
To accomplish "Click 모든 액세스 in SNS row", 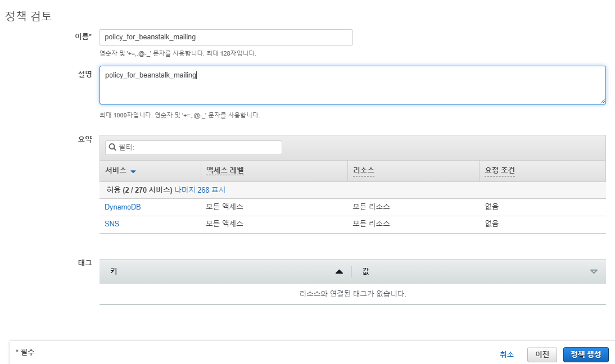I will [x=225, y=224].
